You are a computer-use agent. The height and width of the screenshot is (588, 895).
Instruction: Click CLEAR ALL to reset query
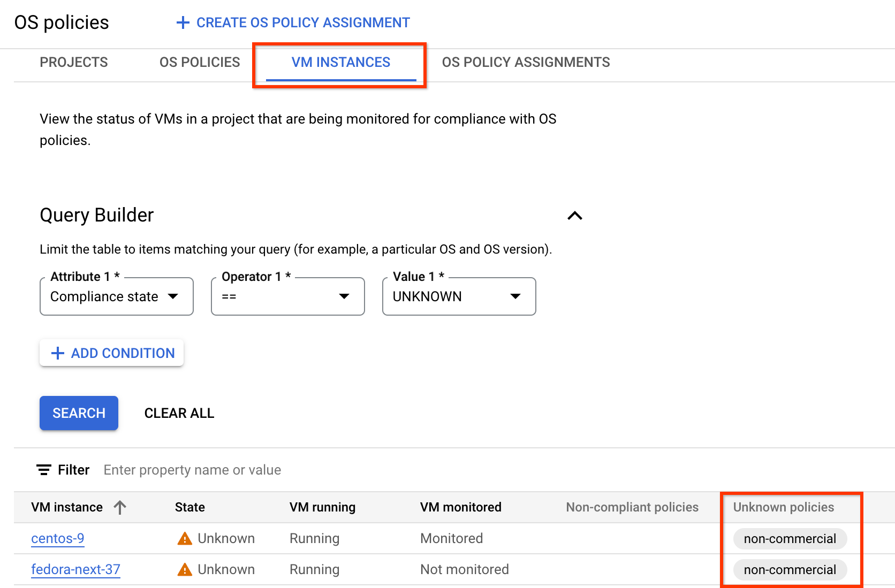point(179,413)
